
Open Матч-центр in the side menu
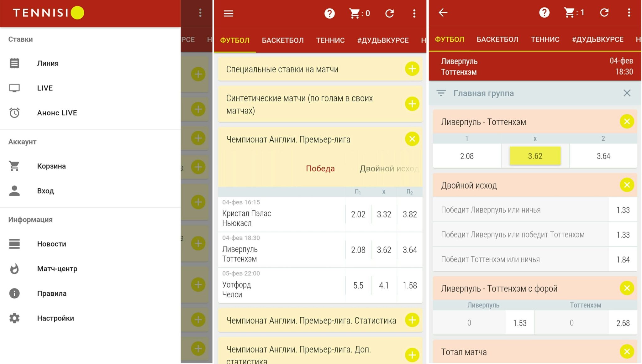tap(90, 268)
